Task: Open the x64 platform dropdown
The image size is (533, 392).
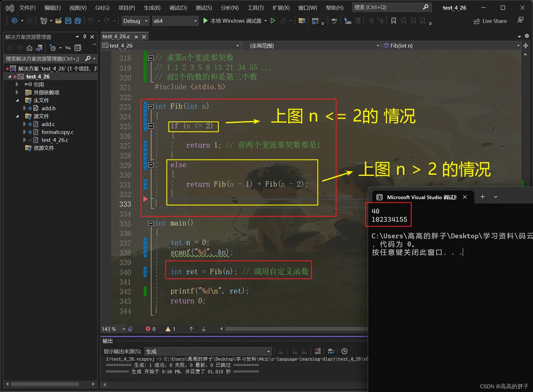Action: click(x=175, y=21)
